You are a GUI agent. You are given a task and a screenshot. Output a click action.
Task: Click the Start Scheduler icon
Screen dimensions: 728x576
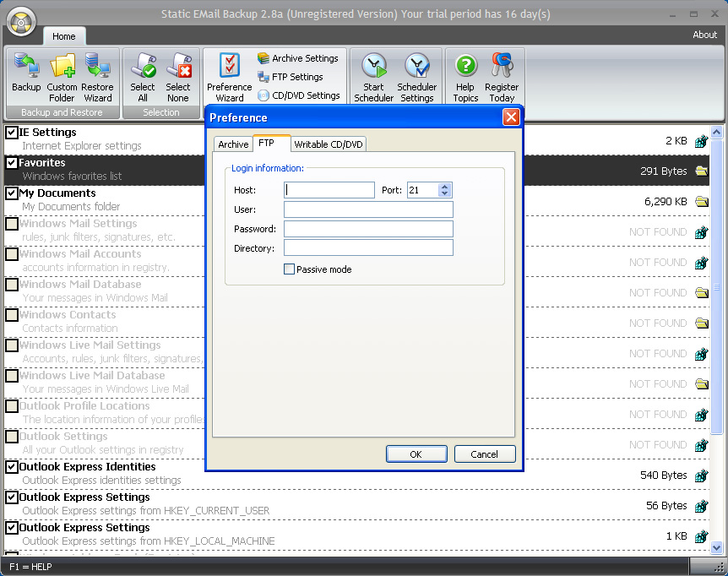coord(373,74)
